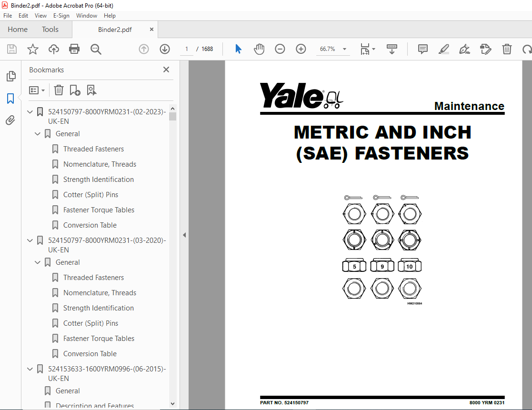Open second Threaded Fasteners bookmark
Viewport: 532px width, 410px height.
93,278
